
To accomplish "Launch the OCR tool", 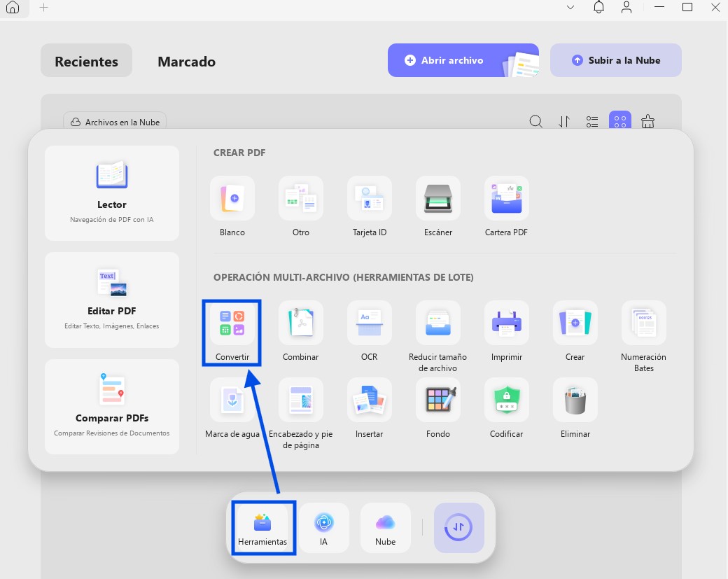I will coord(369,323).
